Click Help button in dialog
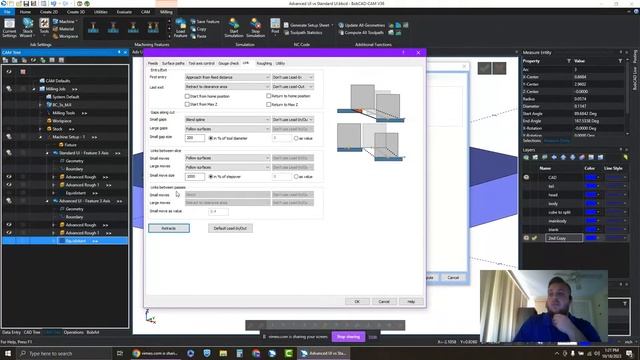Screen dimensions: 640x360 [411, 302]
